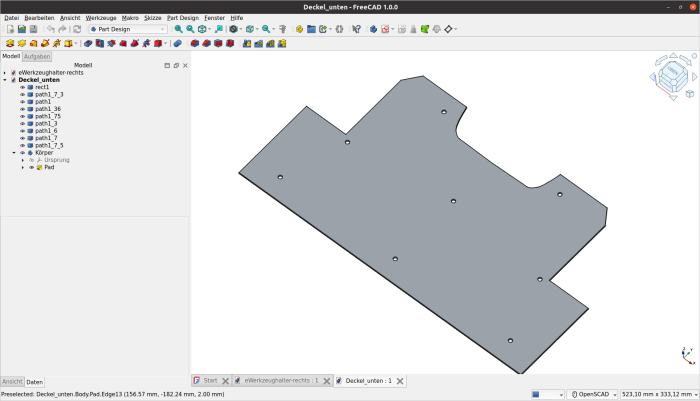Collapse the Körper tree node
The height and width of the screenshot is (401, 700).
pyautogui.click(x=14, y=153)
